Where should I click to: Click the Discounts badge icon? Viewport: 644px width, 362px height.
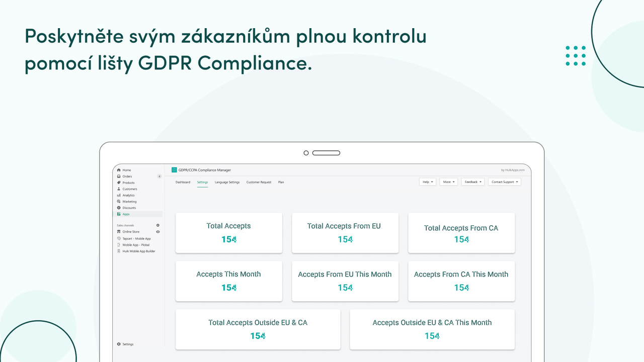(x=119, y=208)
